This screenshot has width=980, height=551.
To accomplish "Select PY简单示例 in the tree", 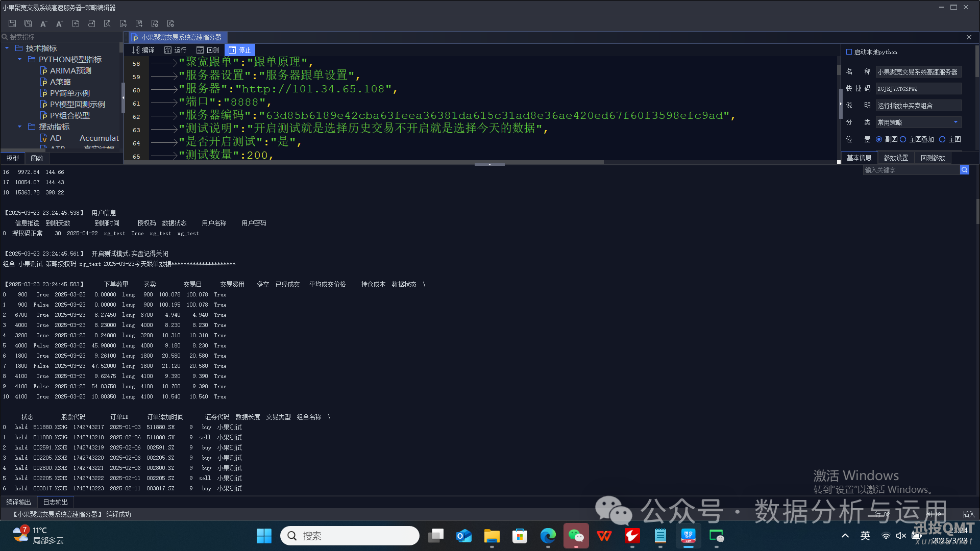I will pyautogui.click(x=69, y=93).
